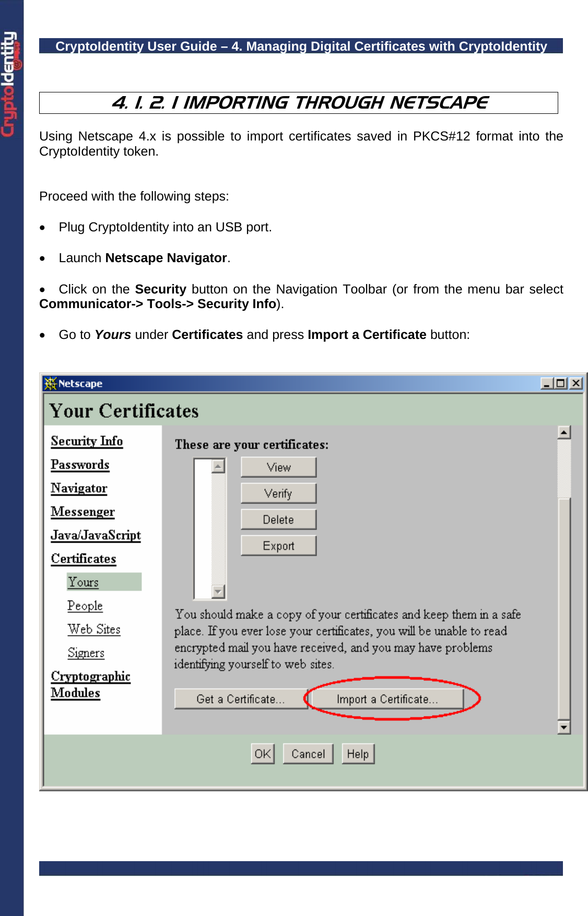The height and width of the screenshot is (916, 588).
Task: Click Get a Certificate button
Action: 241,699
